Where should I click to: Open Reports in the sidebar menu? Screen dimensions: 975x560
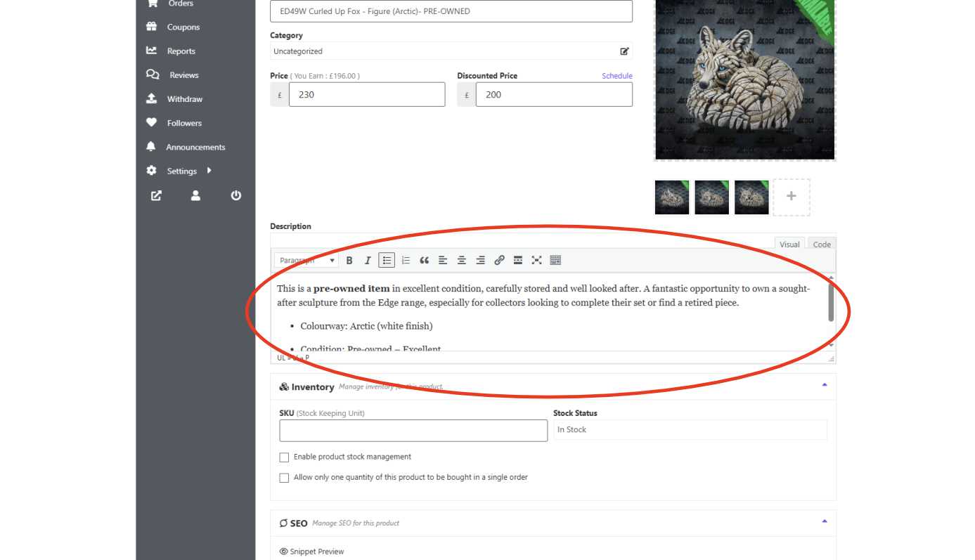tap(181, 51)
